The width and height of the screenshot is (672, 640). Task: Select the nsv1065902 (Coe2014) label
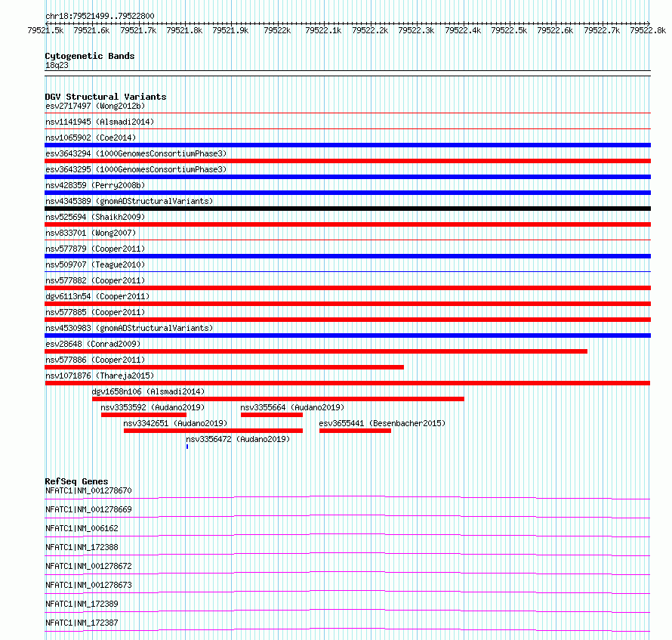91,138
